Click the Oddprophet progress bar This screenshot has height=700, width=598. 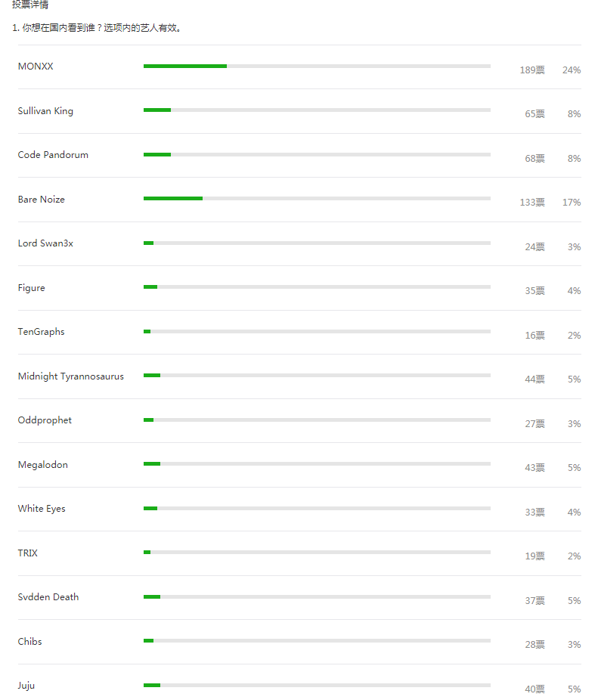point(317,420)
